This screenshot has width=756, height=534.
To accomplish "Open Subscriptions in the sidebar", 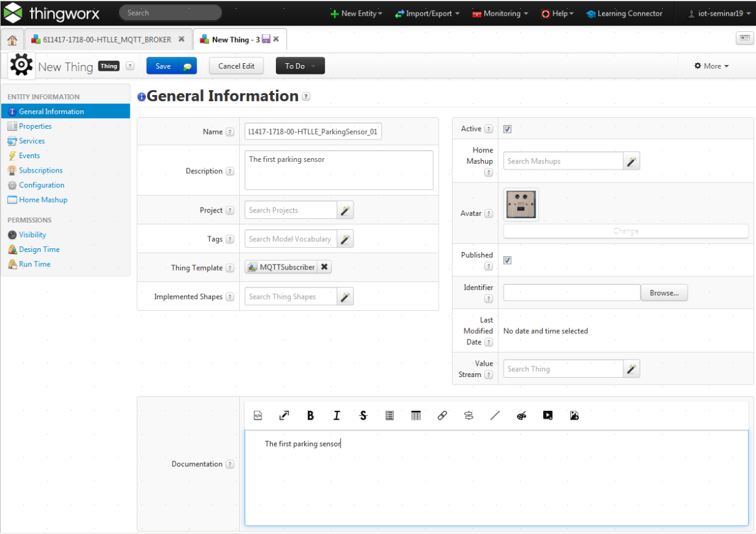I will tap(41, 170).
